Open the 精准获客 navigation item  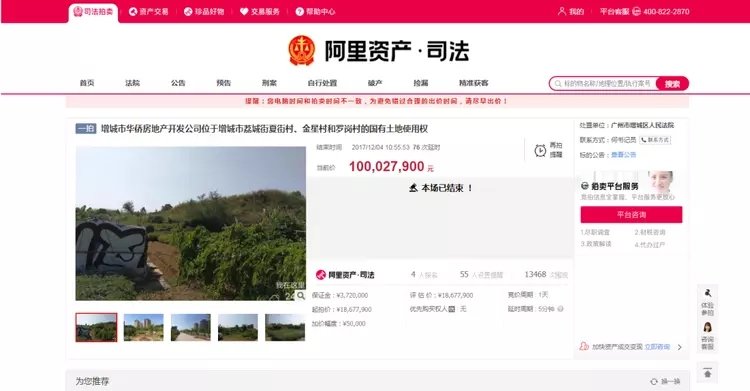[474, 83]
